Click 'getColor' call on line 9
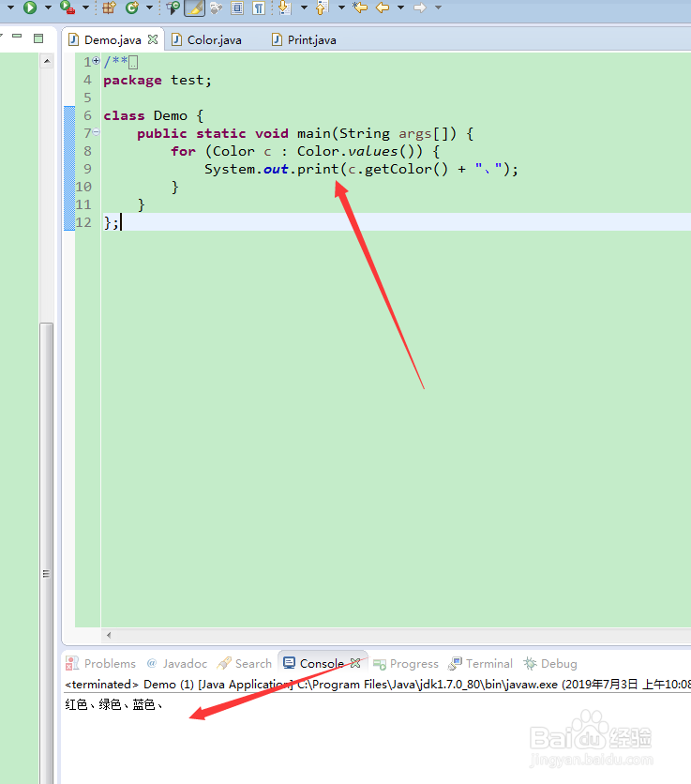The width and height of the screenshot is (691, 784). pos(398,169)
